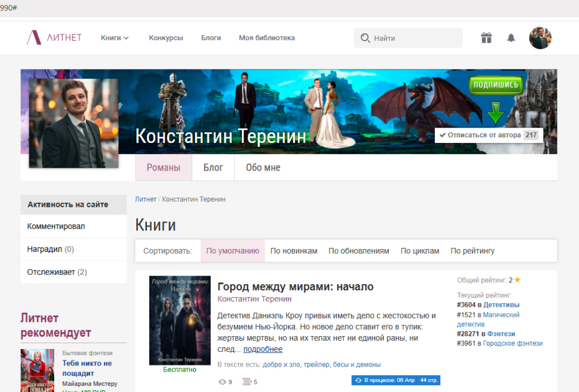Open book title Город между мирами: начало
This screenshot has height=392, width=579.
(x=295, y=287)
